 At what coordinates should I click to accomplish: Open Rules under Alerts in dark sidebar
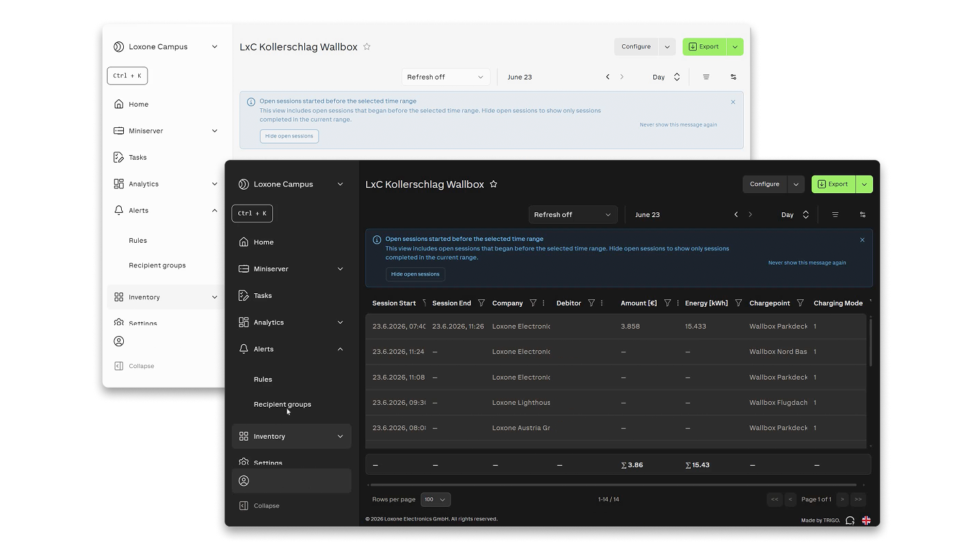pos(263,380)
